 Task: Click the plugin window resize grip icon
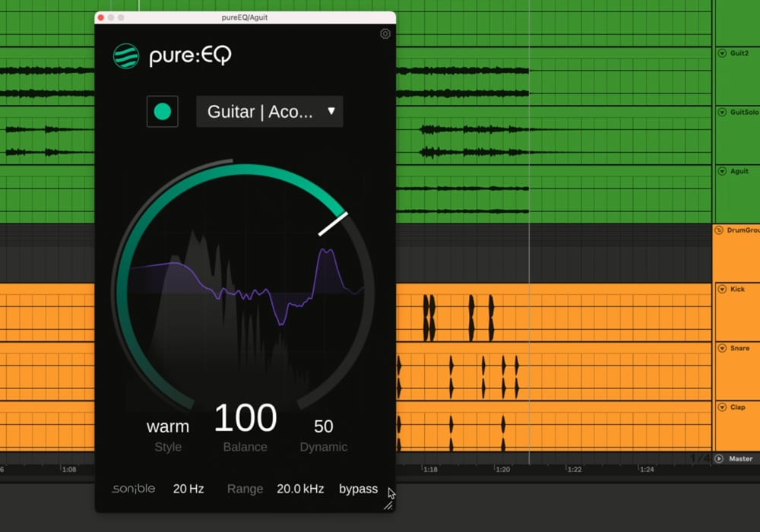388,505
